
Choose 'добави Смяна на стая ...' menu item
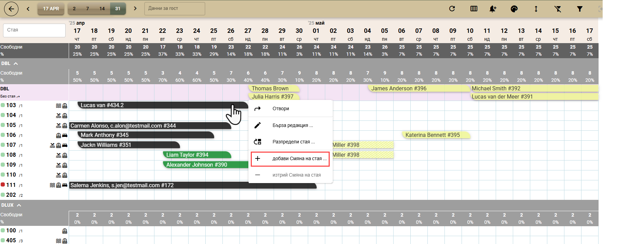[291, 158]
